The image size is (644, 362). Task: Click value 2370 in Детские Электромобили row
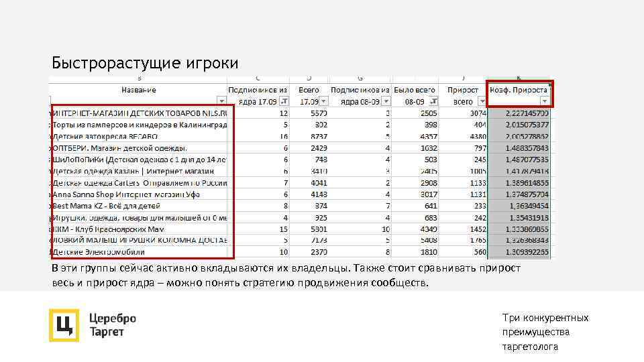pos(319,252)
